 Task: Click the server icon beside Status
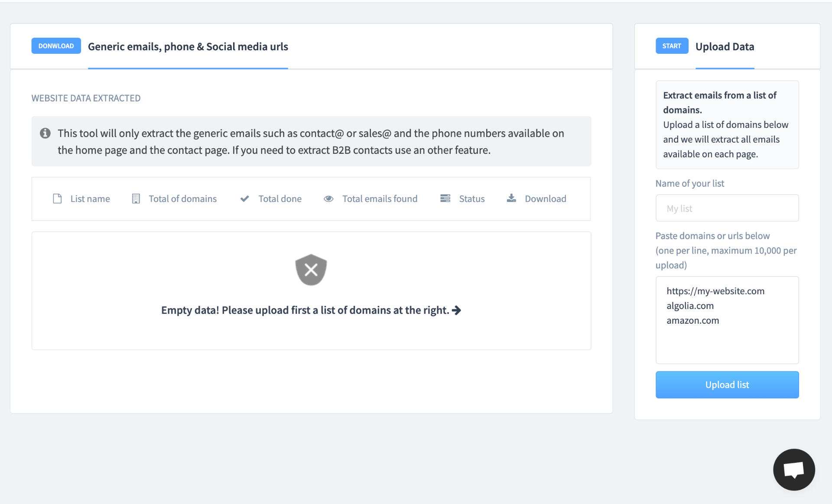coord(445,198)
